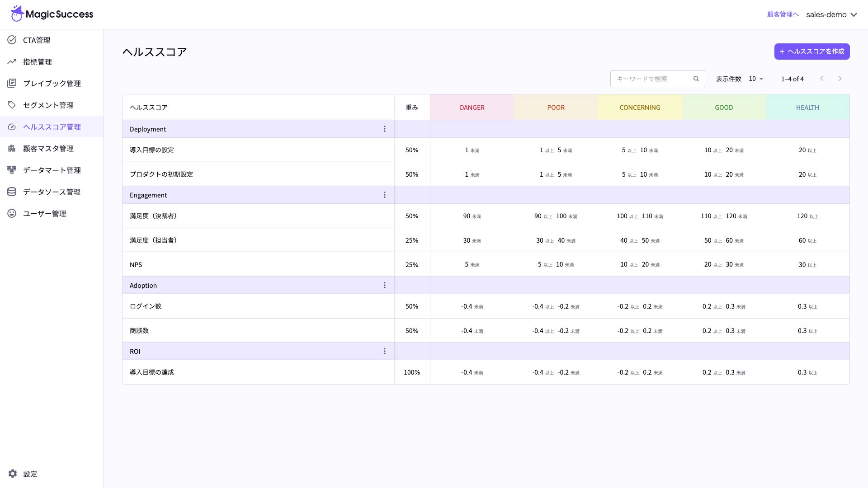
Task: Click the ヘルススコアを作成 button
Action: (811, 52)
